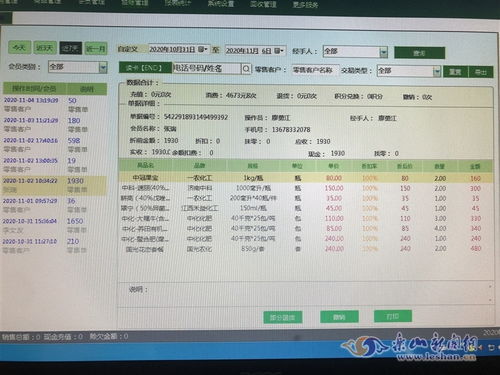
Task: Select the product row with spec 150ml/瓶
Action: point(306,208)
